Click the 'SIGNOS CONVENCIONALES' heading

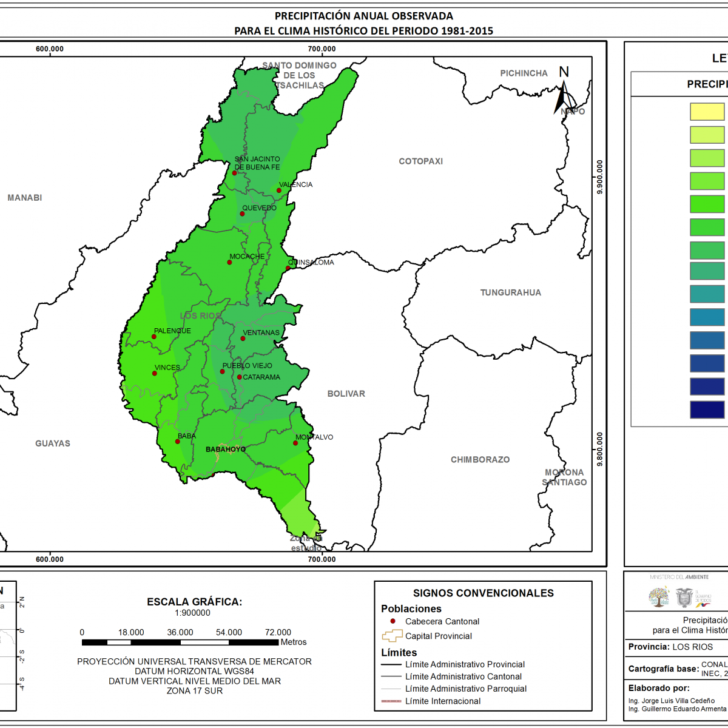pyautogui.click(x=484, y=593)
